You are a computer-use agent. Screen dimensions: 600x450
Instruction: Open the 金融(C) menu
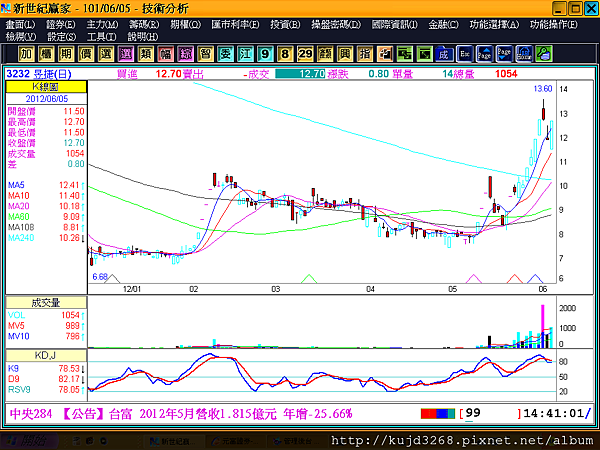(x=443, y=25)
